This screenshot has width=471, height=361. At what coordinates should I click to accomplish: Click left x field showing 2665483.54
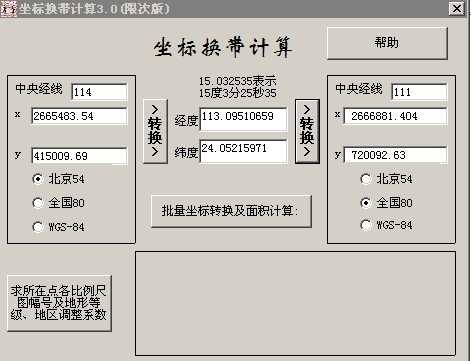point(79,116)
